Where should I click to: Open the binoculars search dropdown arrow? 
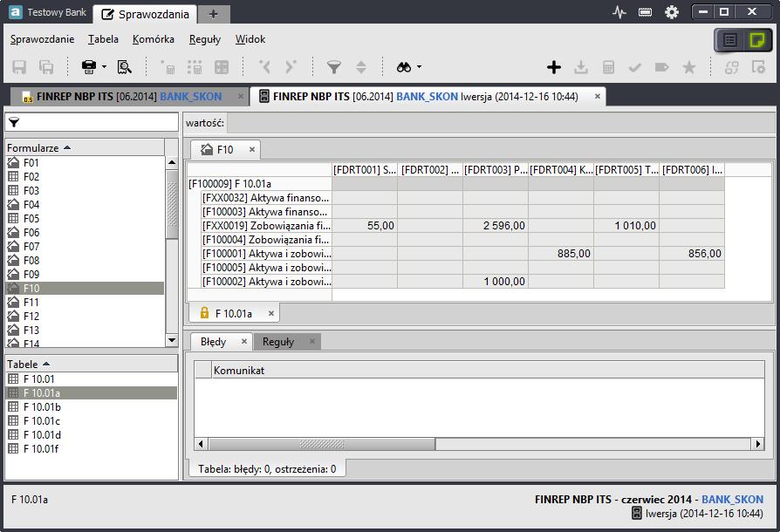click(420, 67)
